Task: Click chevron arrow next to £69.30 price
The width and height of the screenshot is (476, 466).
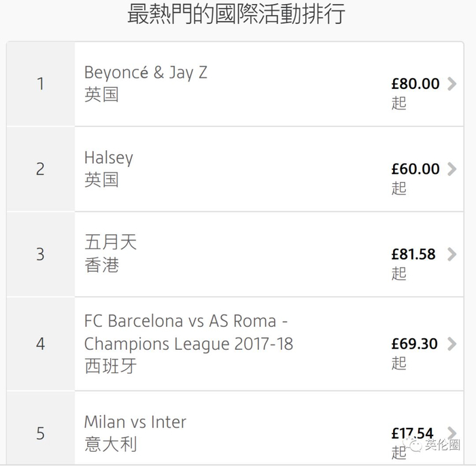Action: [452, 344]
